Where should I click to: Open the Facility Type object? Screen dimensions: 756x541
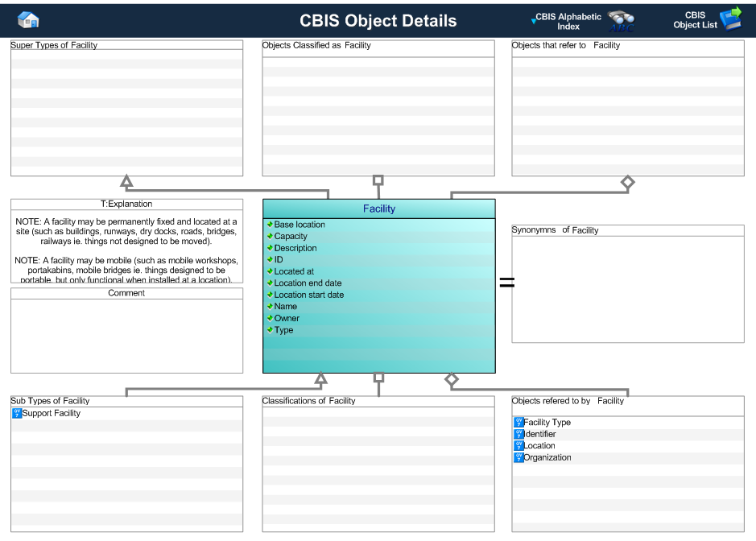(x=547, y=423)
